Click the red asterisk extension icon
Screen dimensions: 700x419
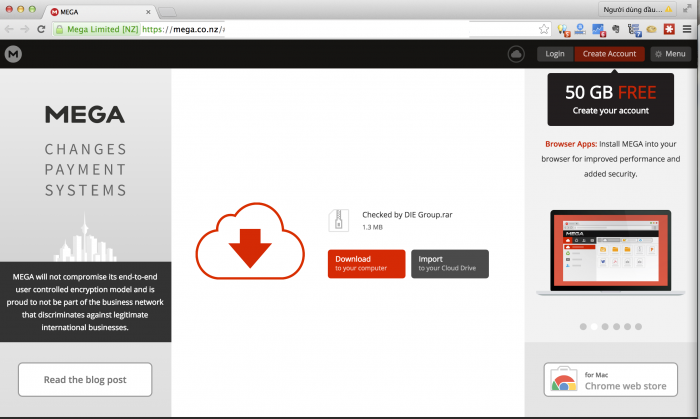[x=669, y=29]
